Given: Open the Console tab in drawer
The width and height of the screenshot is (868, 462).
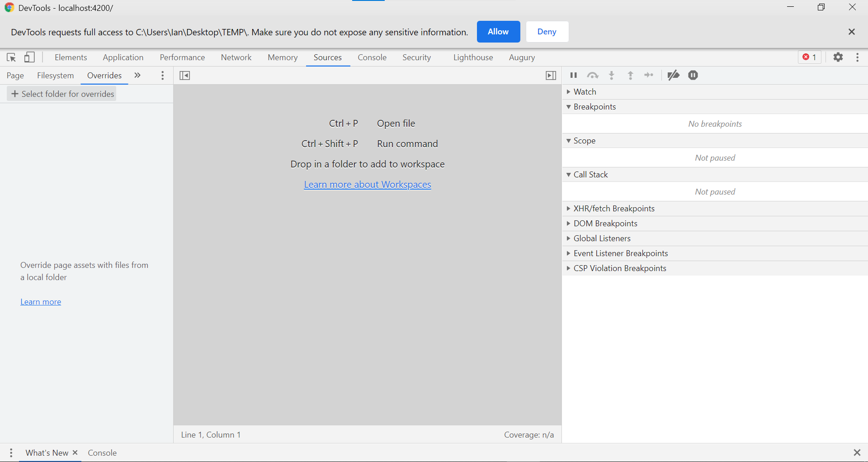Looking at the screenshot, I should click(x=102, y=452).
